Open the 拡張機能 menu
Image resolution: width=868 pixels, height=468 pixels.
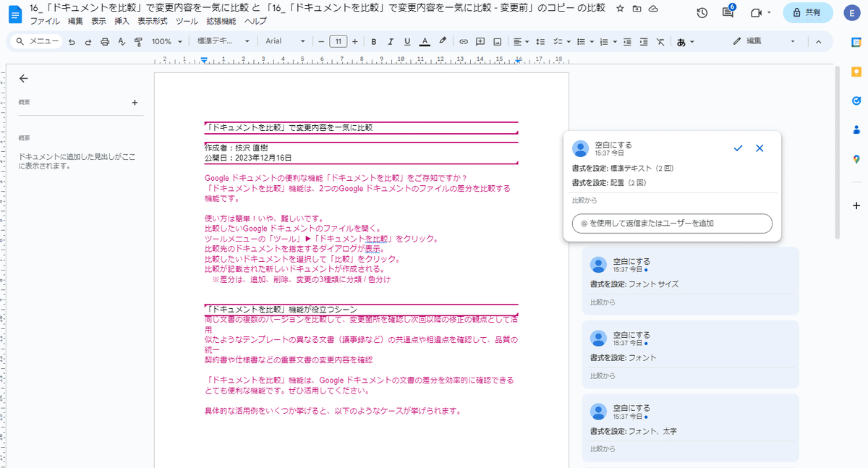coord(221,21)
